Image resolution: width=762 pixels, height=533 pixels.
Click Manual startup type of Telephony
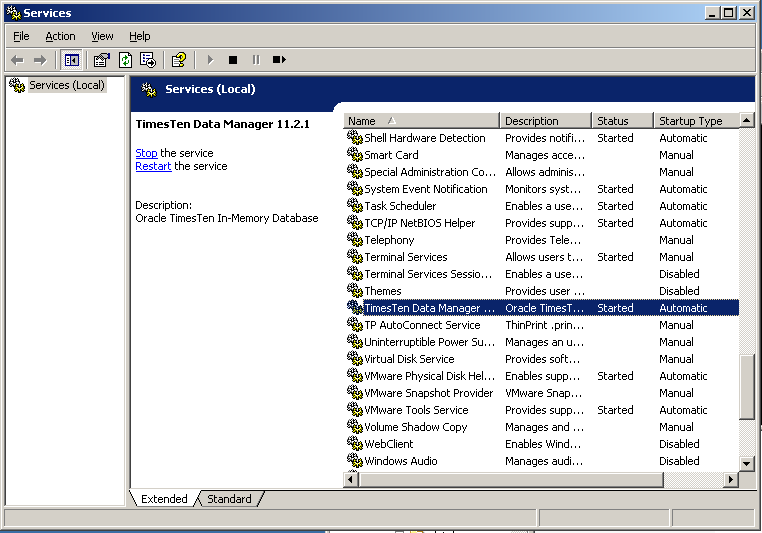pyautogui.click(x=676, y=240)
